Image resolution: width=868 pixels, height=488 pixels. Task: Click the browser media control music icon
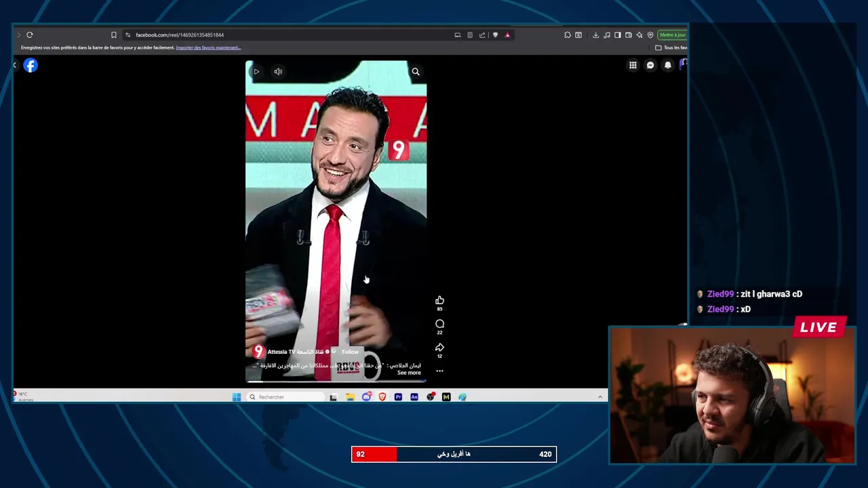(x=606, y=35)
